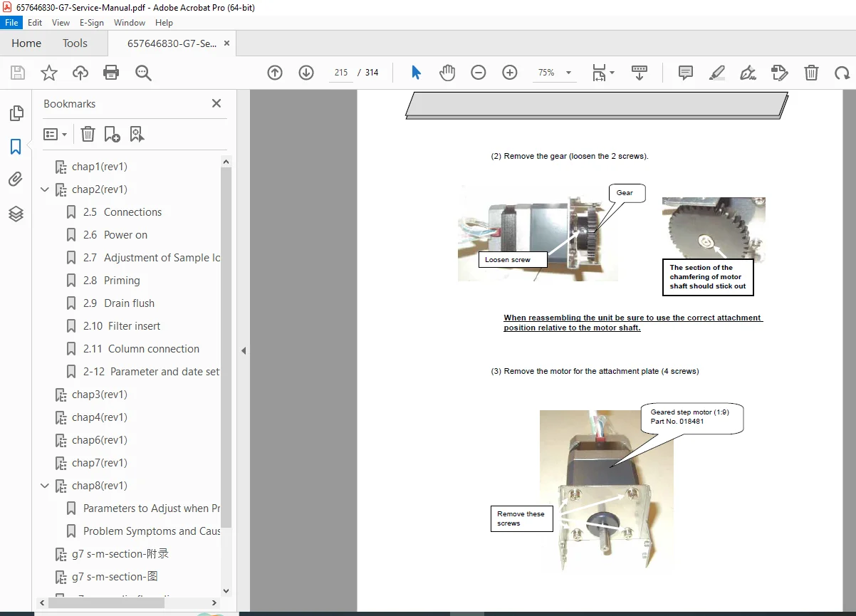856x616 pixels.
Task: Find the current bookmark icon
Action: click(137, 134)
